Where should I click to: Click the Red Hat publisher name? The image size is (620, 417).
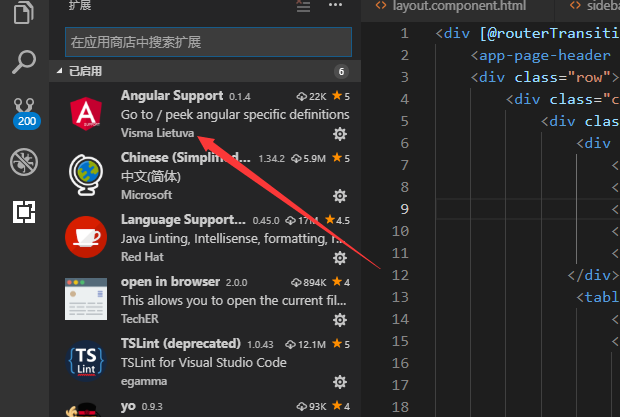point(142,257)
